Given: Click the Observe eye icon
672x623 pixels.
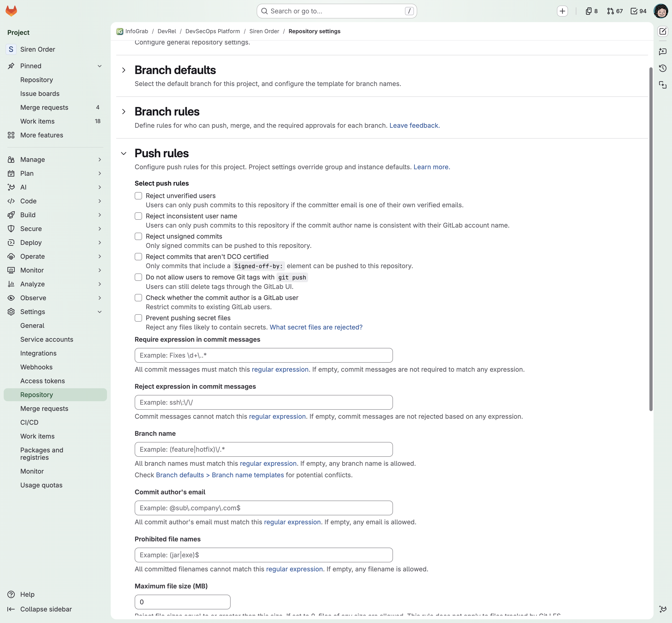Looking at the screenshot, I should click(x=11, y=298).
